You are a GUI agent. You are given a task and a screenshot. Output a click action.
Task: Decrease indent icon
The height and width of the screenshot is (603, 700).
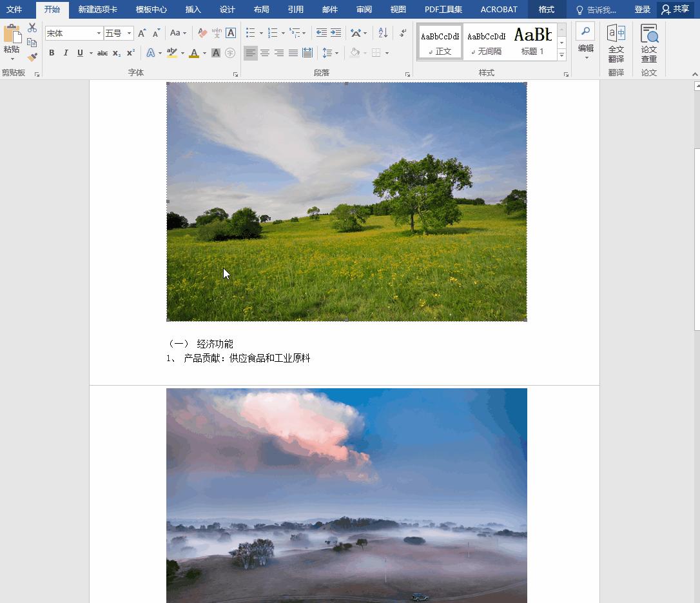321,33
